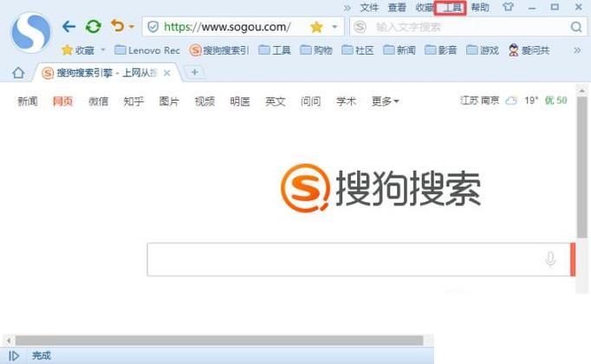This screenshot has width=591, height=364.
Task: Click the orange undo restore icon
Action: coord(118,26)
